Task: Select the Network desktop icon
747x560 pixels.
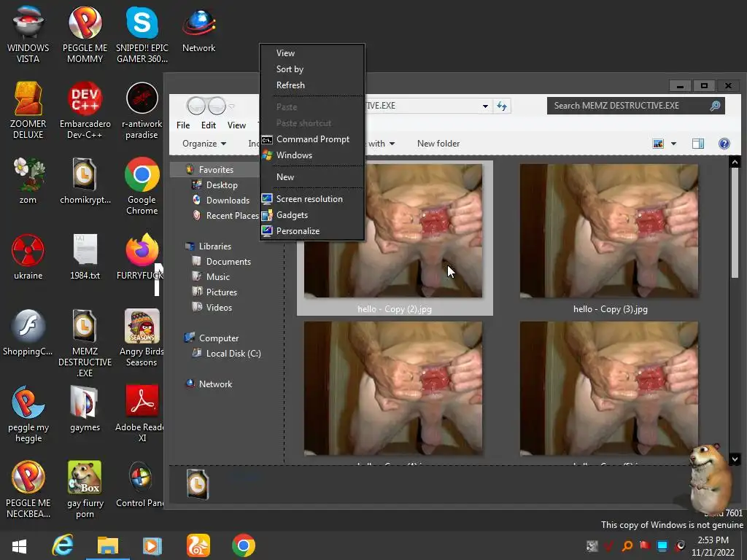Action: coord(198,29)
